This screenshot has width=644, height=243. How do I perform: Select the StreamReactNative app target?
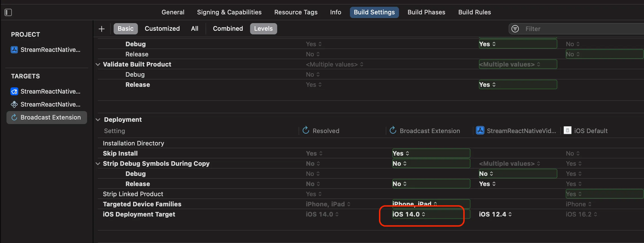46,92
